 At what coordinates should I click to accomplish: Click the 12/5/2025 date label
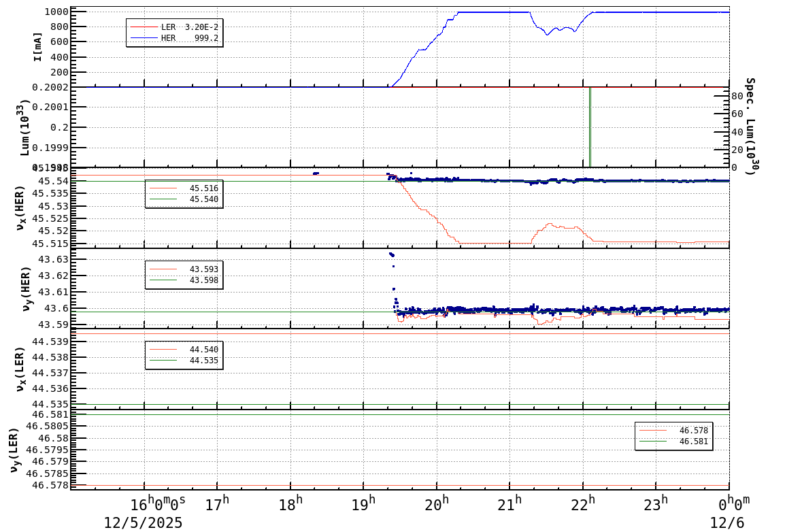[142, 523]
